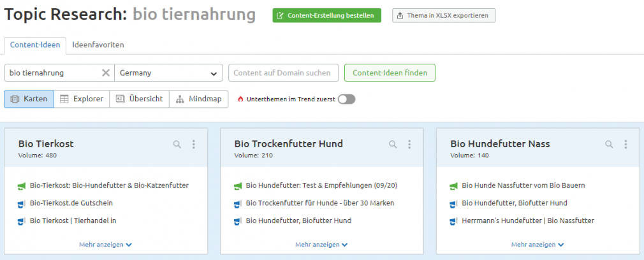Image resolution: width=644 pixels, height=260 pixels.
Task: Click green megaphone beside Bio Hundefutter: Test & Empfehlungen
Action: pyautogui.click(x=238, y=186)
